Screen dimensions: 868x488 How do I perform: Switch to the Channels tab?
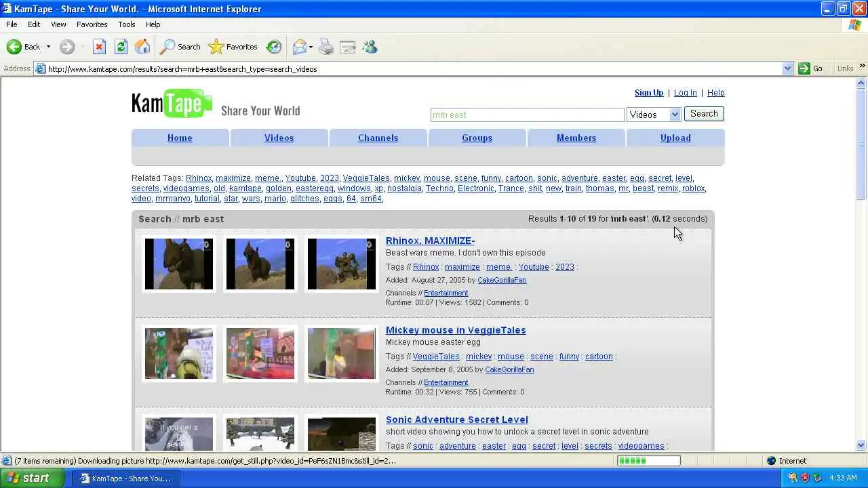(378, 138)
